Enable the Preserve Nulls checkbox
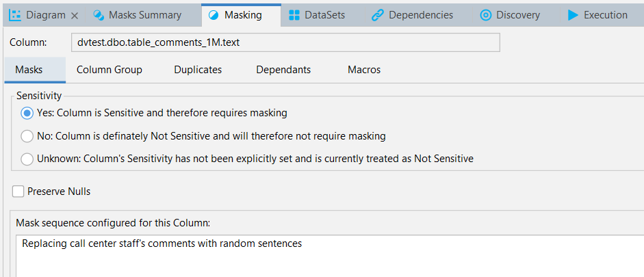644x277 pixels. [x=18, y=192]
